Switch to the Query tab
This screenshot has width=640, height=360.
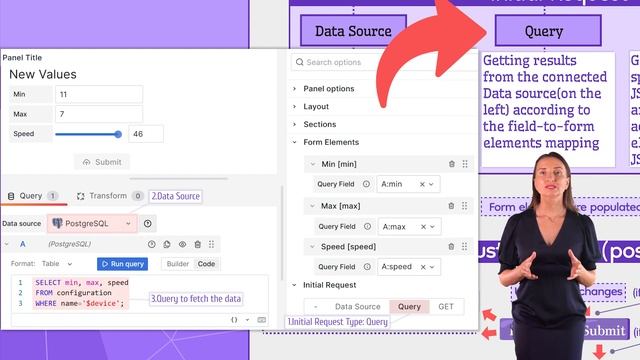pyautogui.click(x=34, y=196)
